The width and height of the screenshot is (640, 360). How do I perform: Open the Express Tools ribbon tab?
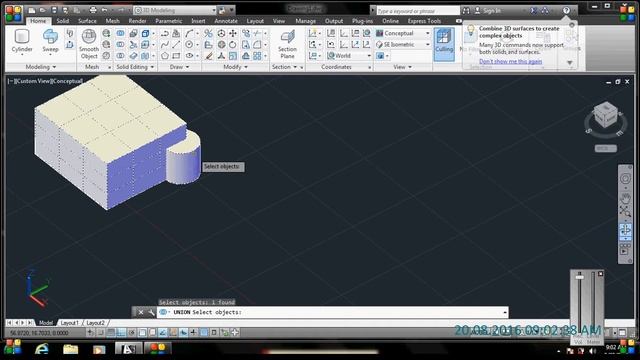click(x=424, y=21)
